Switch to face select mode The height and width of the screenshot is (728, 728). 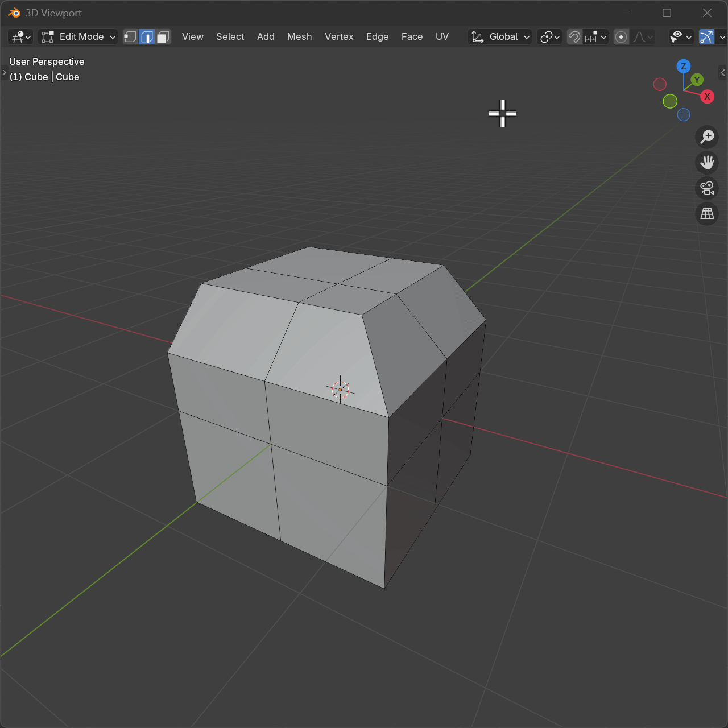(163, 36)
